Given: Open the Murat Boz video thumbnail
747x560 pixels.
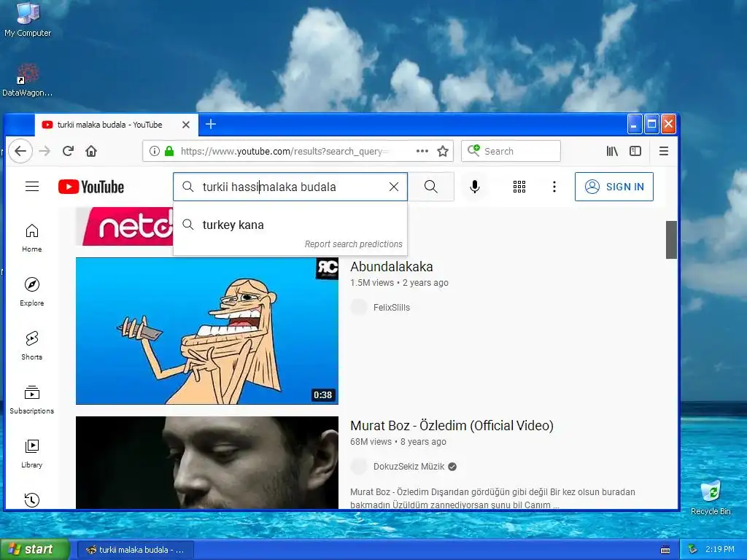Looking at the screenshot, I should (x=207, y=462).
